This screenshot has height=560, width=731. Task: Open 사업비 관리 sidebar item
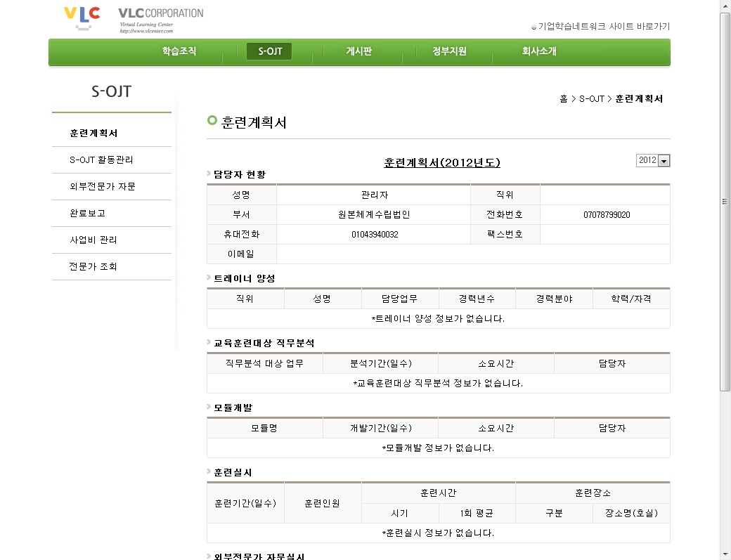(93, 240)
